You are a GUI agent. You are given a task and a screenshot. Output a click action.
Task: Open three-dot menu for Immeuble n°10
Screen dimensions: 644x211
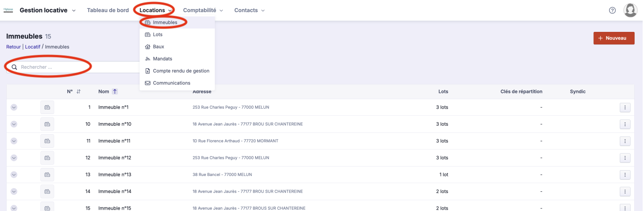pos(625,124)
